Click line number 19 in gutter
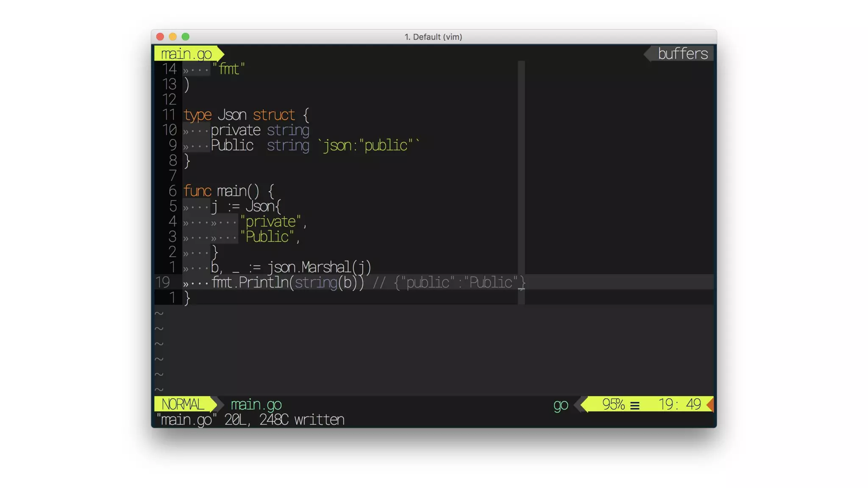 click(163, 283)
